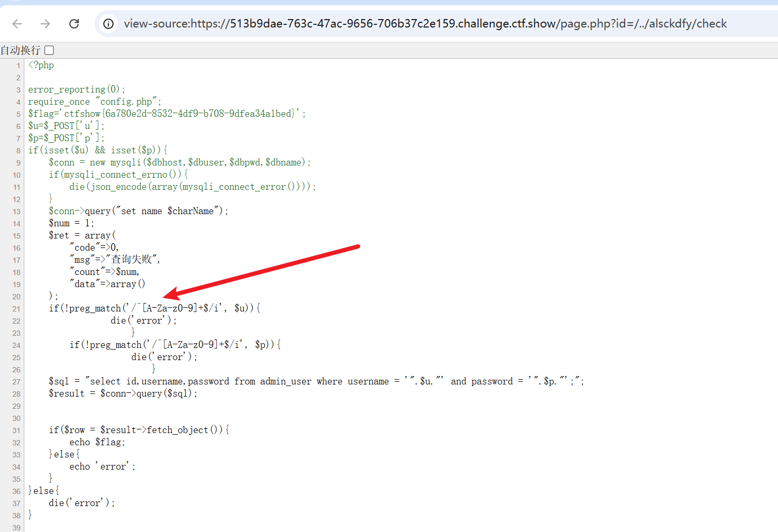Click the $sql select statement line
778x532 pixels.
point(316,381)
